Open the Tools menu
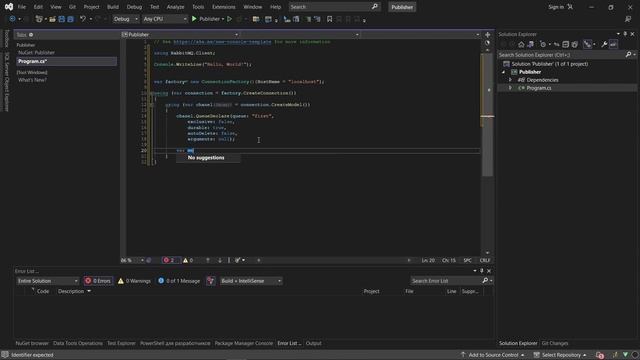This screenshot has width=640, height=360. tap(198, 7)
